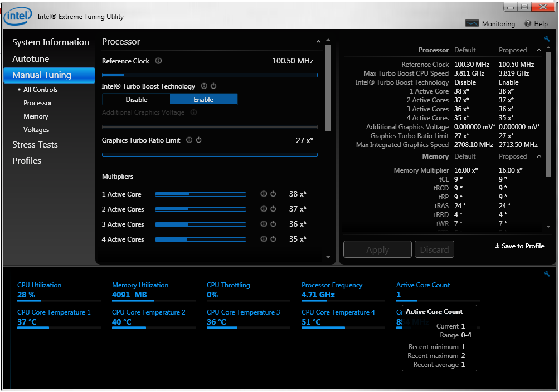This screenshot has height=392, width=559.
Task: Click the Discard button
Action: [x=434, y=249]
